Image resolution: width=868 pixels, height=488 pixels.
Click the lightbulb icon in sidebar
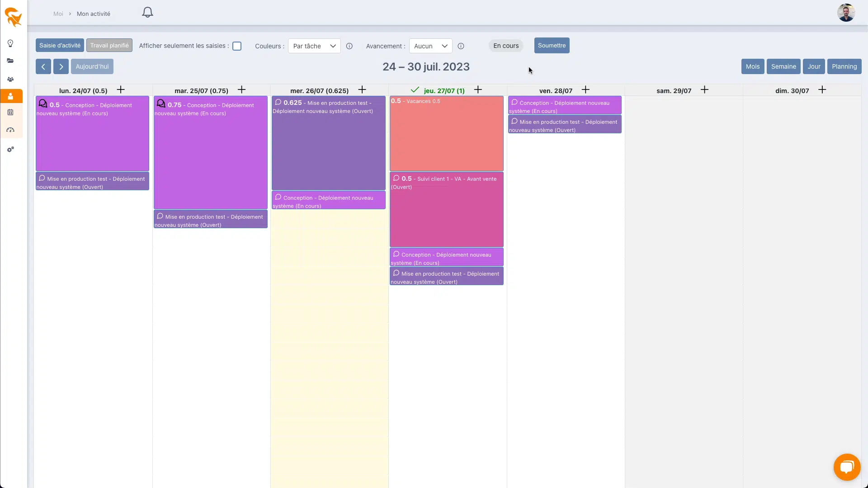(10, 43)
